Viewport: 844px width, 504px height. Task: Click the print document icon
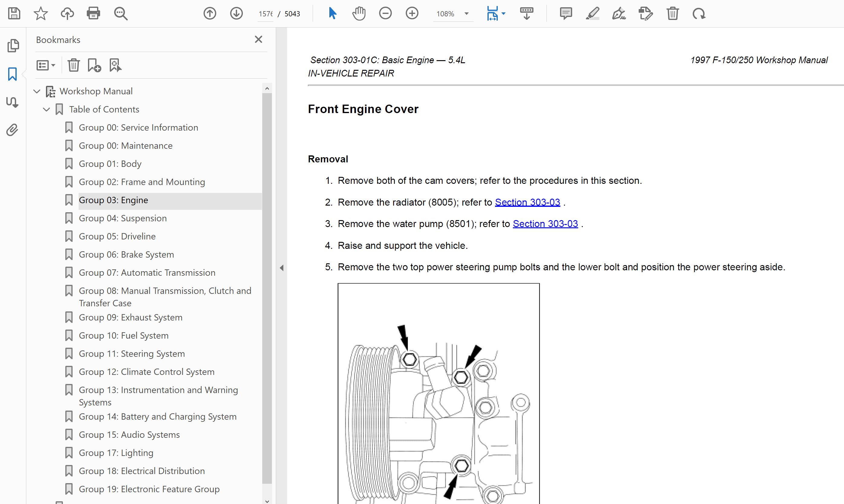pyautogui.click(x=93, y=14)
